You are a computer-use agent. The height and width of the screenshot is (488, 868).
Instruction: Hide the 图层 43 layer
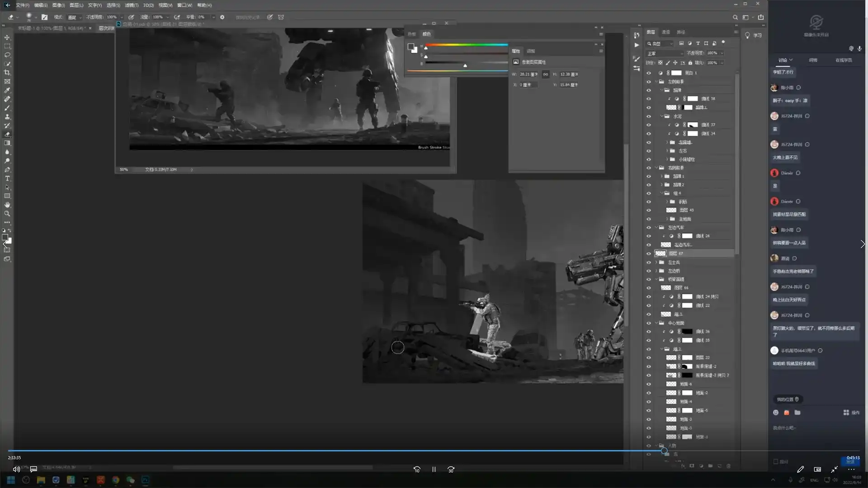coord(649,210)
